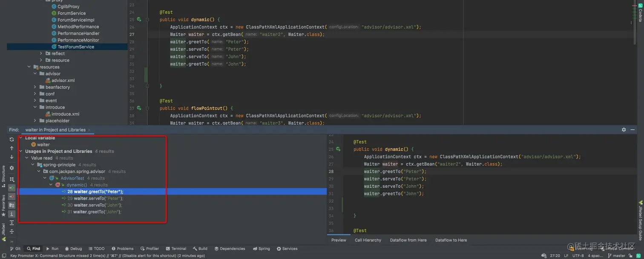
Task: Click the Rerun icon in Find panel
Action: 11,140
